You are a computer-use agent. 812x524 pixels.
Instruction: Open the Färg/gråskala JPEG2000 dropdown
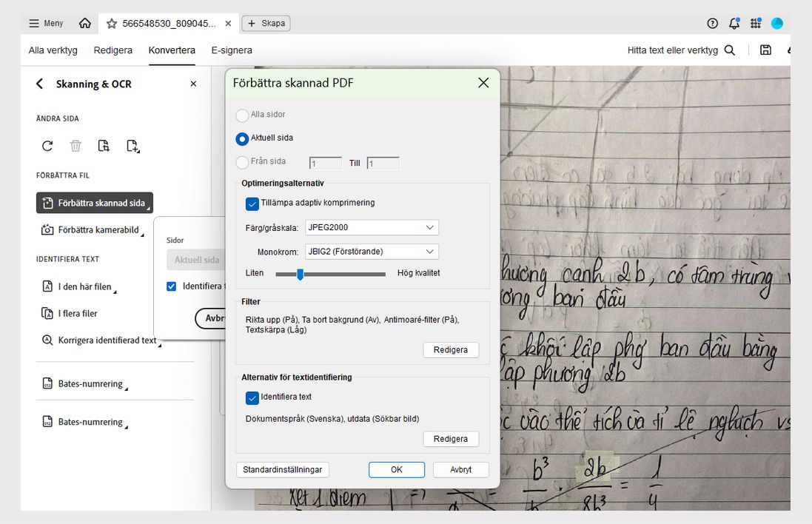[x=370, y=227]
